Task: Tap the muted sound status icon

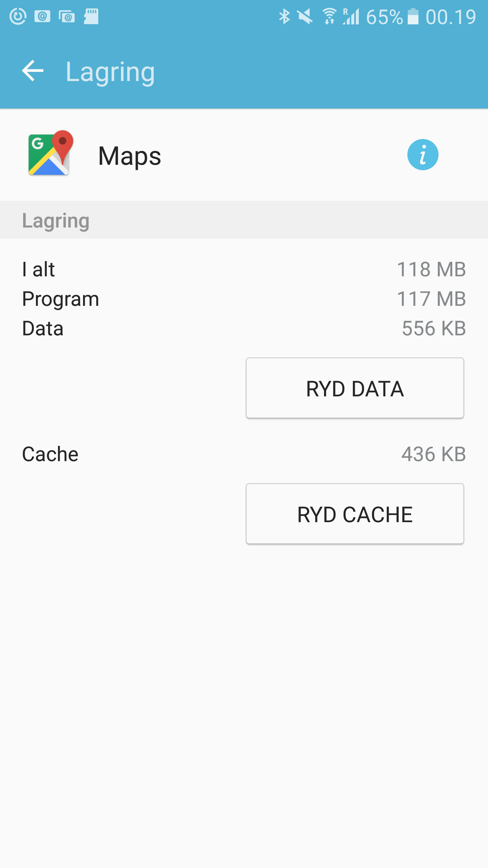Action: pyautogui.click(x=305, y=17)
